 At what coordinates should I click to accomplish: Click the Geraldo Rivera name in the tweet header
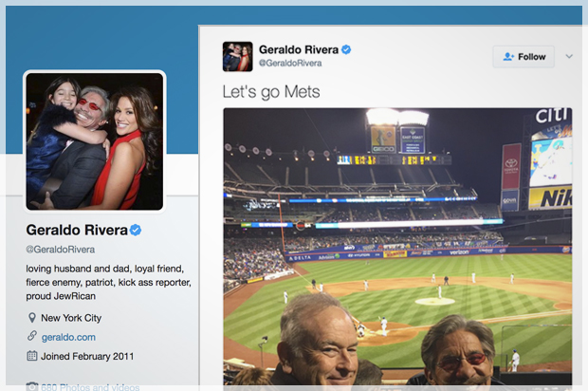tap(299, 49)
